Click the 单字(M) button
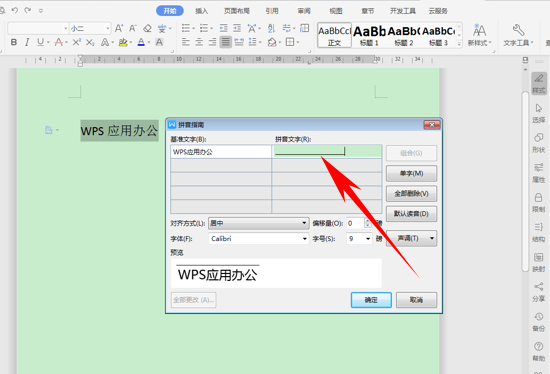This screenshot has height=374, width=550. (x=411, y=173)
